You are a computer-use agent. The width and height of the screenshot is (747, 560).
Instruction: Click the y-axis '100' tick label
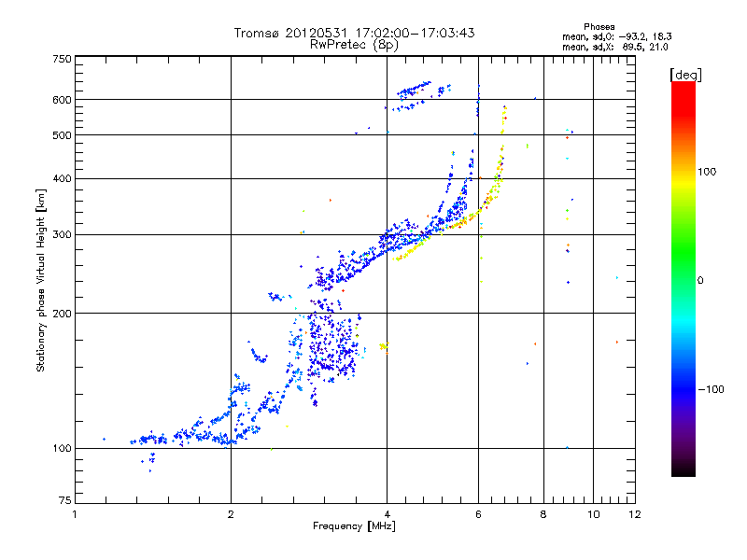click(62, 448)
